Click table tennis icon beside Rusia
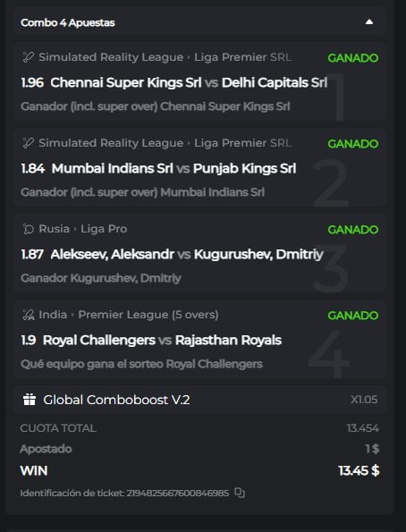 (29, 229)
